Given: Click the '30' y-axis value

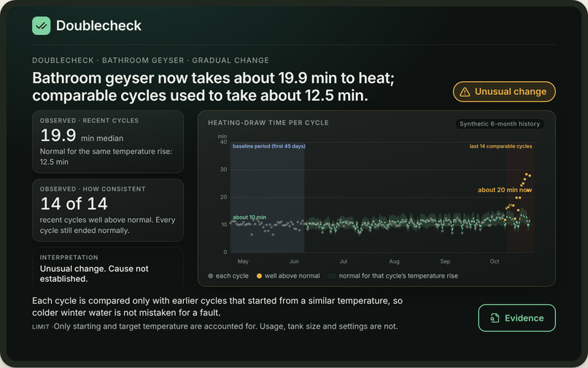Looking at the screenshot, I should [x=223, y=169].
